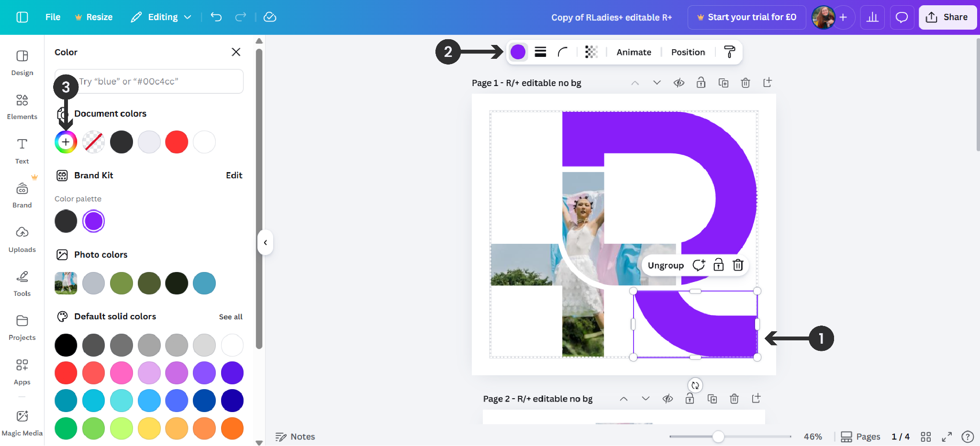Open the Apps sidebar panel
Image resolution: width=980 pixels, height=446 pixels.
pos(22,372)
